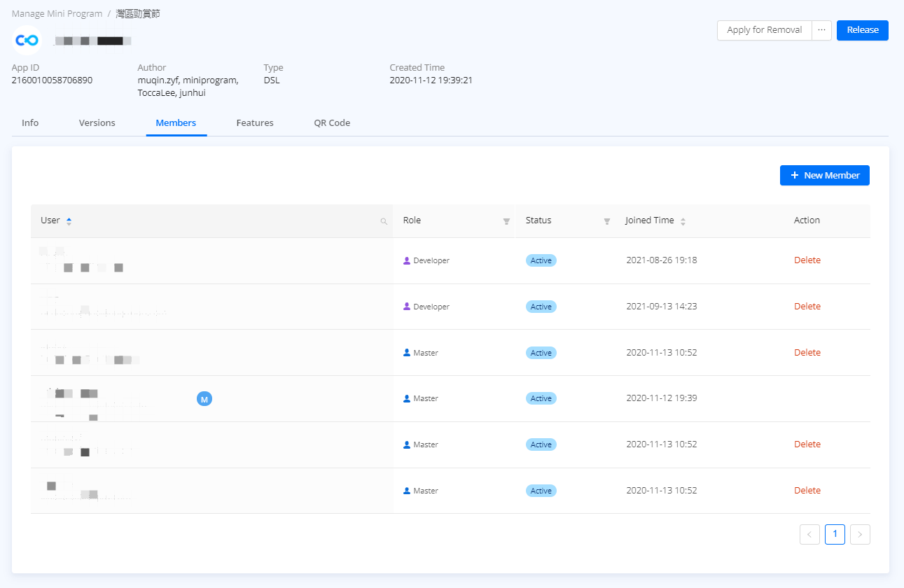Sort by the Joined Time arrows
Image resolution: width=904 pixels, height=588 pixels.
tap(683, 221)
